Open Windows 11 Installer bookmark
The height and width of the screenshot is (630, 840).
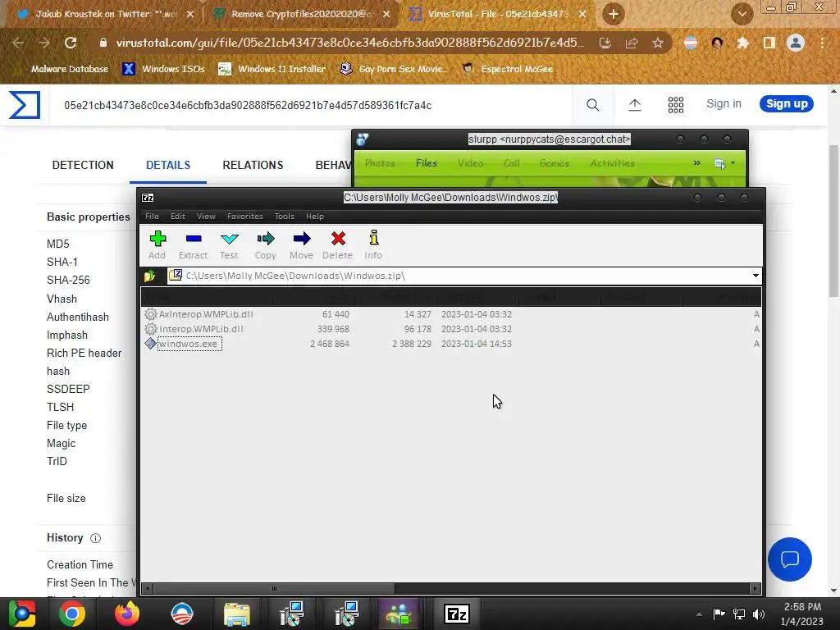[272, 69]
